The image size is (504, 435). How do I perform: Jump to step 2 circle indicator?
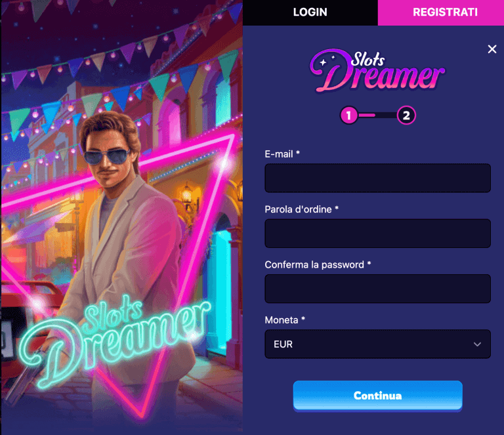pyautogui.click(x=406, y=115)
